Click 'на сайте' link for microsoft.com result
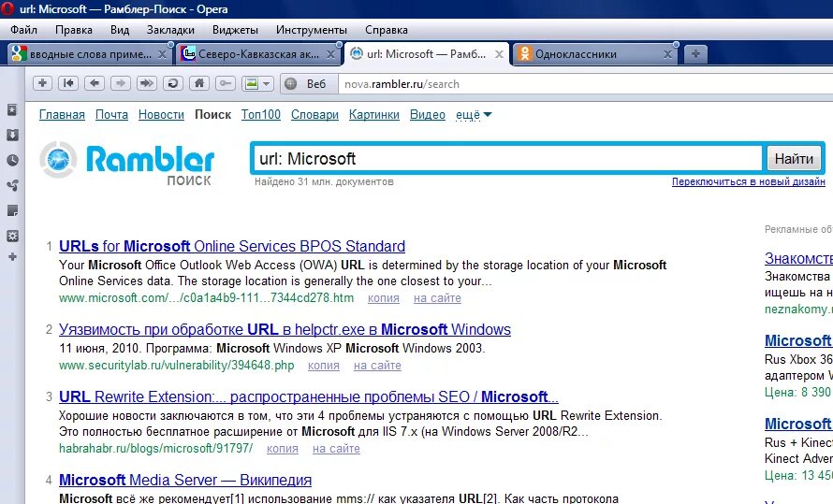This screenshot has width=833, height=504. pyautogui.click(x=437, y=298)
